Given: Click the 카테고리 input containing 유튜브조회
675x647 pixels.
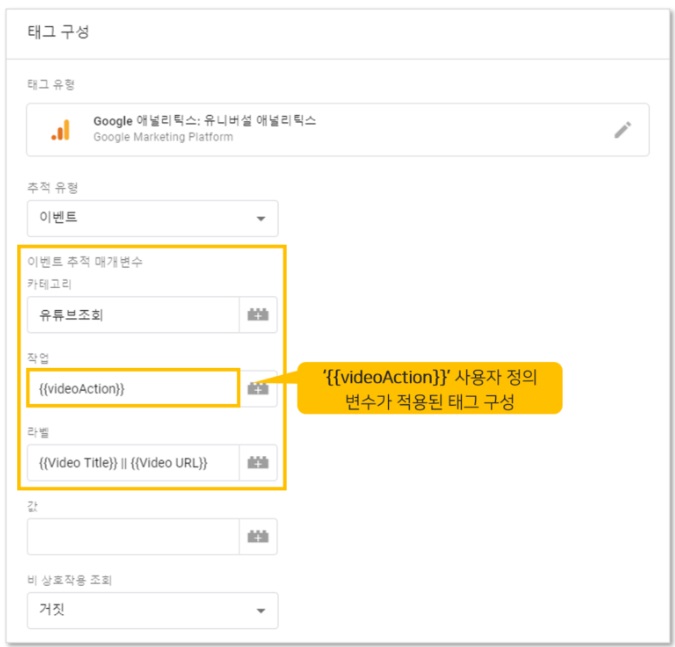Looking at the screenshot, I should [133, 315].
